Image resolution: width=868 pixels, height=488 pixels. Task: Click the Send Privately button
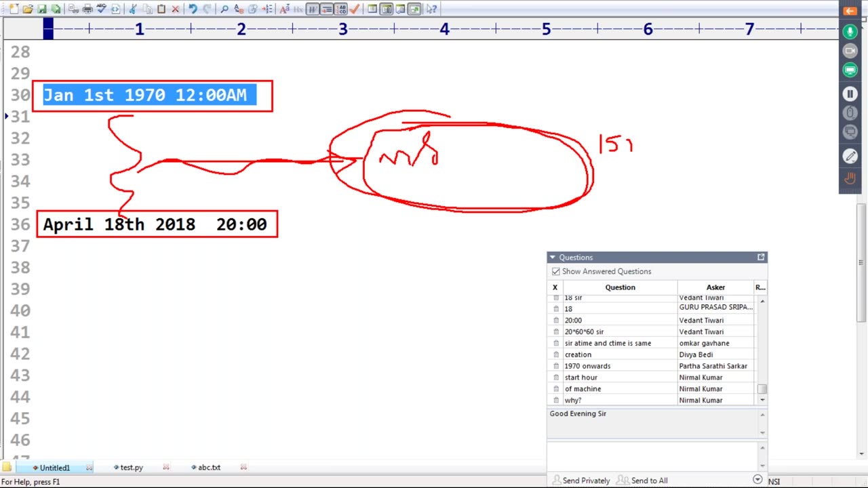click(x=581, y=481)
